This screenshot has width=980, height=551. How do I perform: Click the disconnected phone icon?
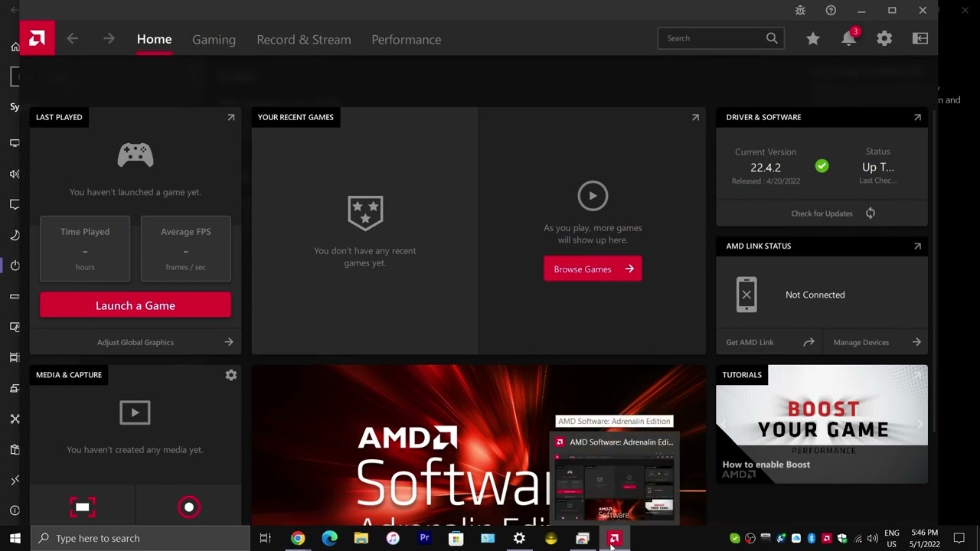tap(746, 295)
